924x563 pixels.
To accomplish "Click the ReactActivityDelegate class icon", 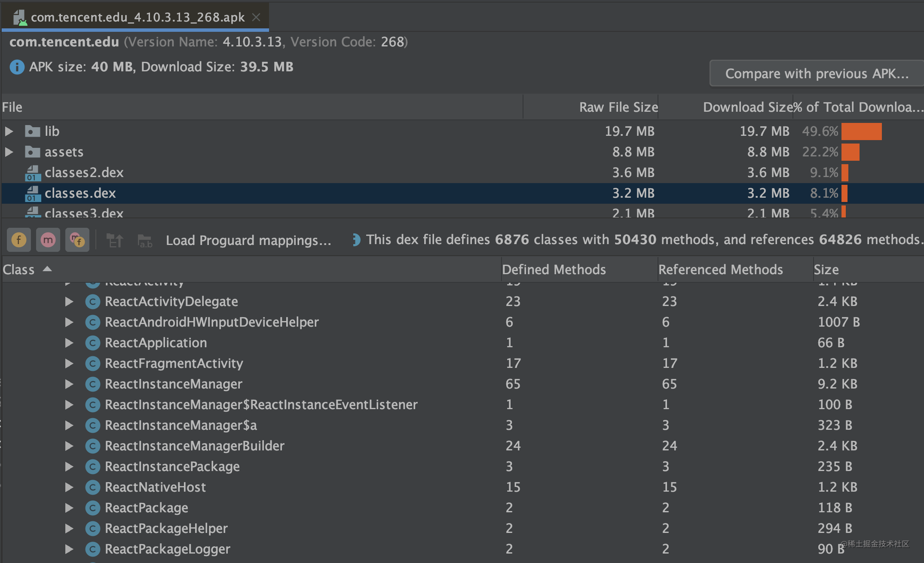I will click(92, 302).
